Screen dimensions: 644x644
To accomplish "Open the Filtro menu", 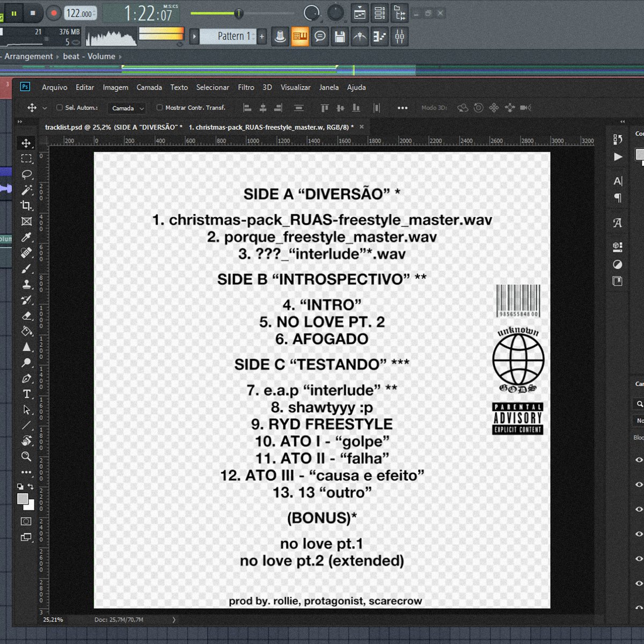I will point(246,87).
